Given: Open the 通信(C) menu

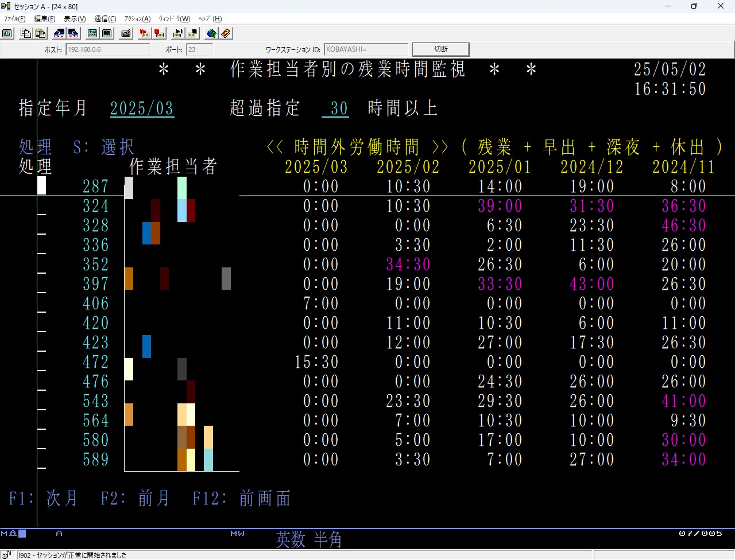Looking at the screenshot, I should (x=105, y=19).
